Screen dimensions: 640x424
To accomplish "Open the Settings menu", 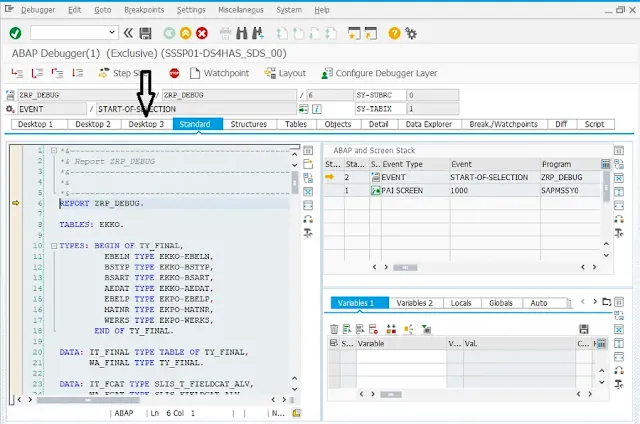I will click(191, 10).
